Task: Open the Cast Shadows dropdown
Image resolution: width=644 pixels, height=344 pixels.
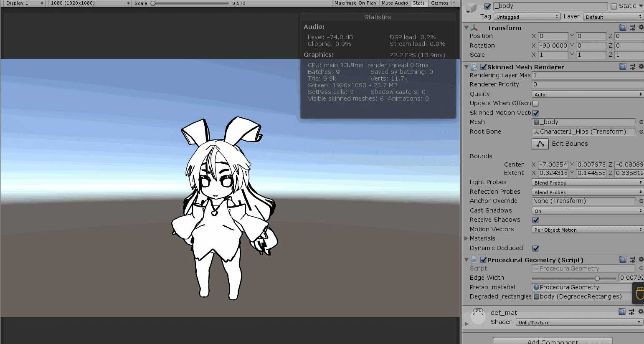Action: coord(588,211)
